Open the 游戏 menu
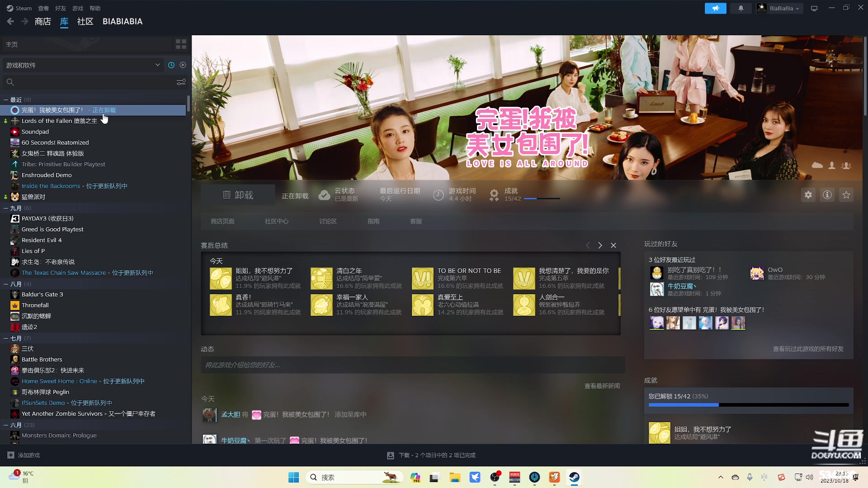Image resolution: width=868 pixels, height=488 pixels. pyautogui.click(x=78, y=8)
